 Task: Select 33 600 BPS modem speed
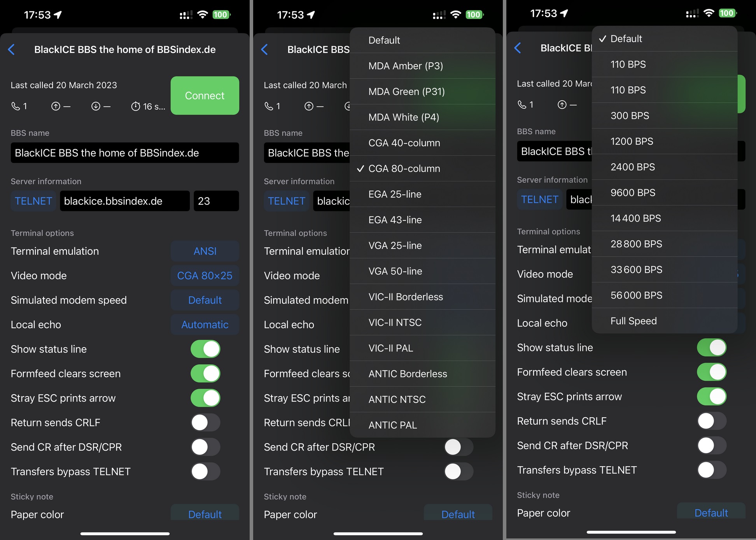(x=665, y=269)
